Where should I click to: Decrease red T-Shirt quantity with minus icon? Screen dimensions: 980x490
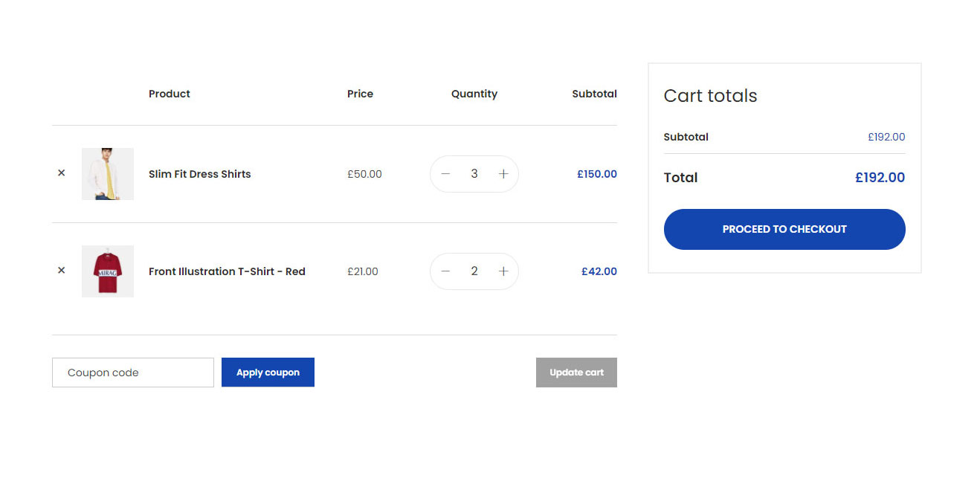pyautogui.click(x=445, y=271)
